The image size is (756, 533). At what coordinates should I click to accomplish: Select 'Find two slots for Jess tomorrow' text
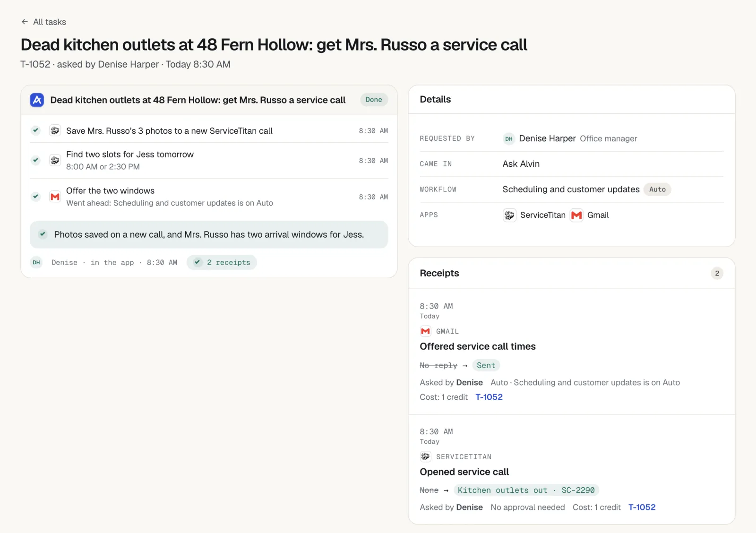tap(130, 155)
